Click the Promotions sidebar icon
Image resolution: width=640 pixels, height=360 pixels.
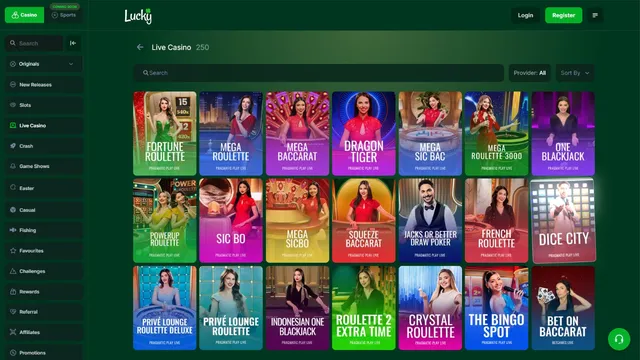[13, 353]
